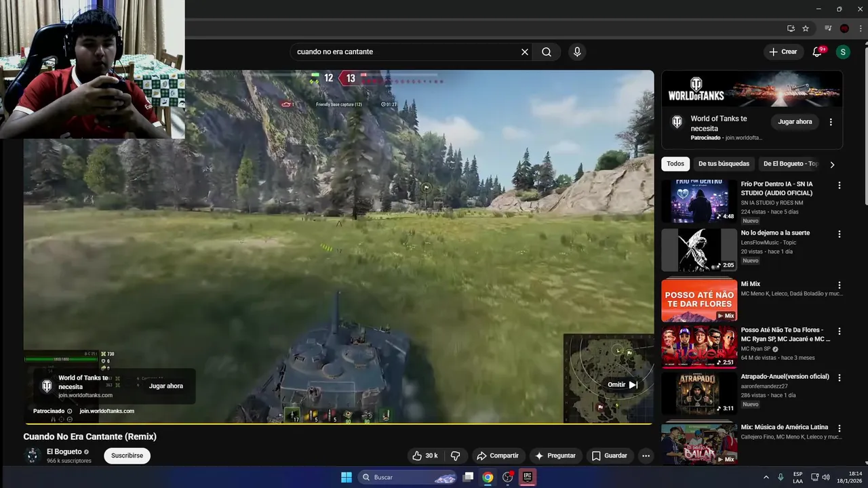
Task: Open options menu for Atrapado-Anuel
Action: coord(840,378)
